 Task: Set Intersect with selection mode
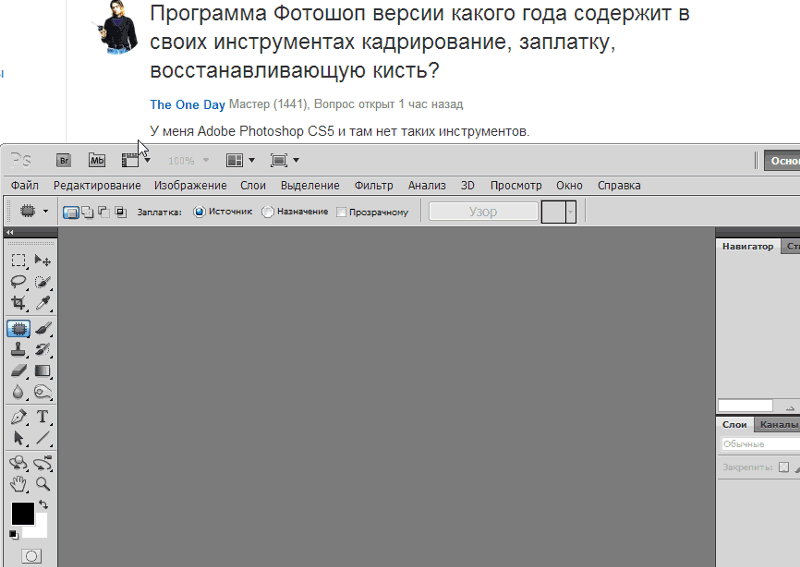pyautogui.click(x=121, y=212)
